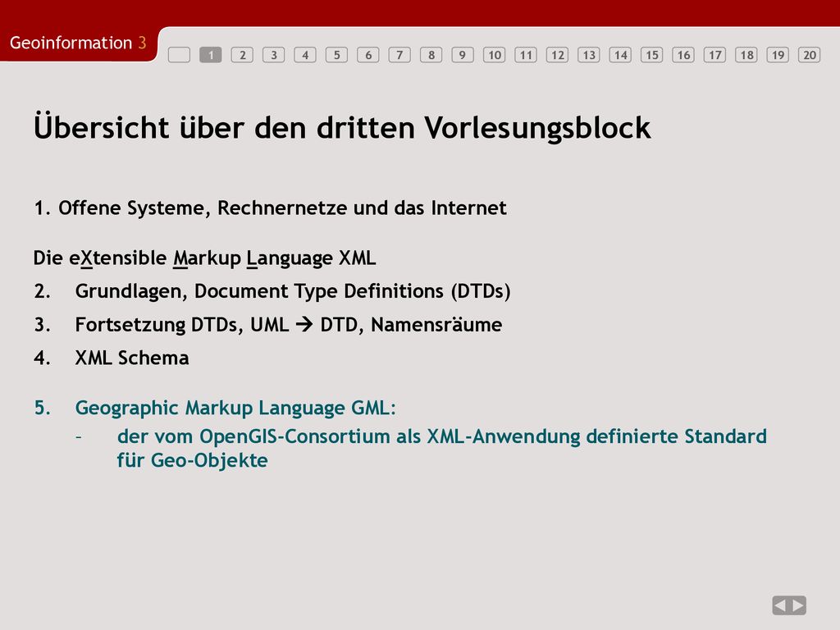
Task: Jump to slide 19
Action: (778, 55)
